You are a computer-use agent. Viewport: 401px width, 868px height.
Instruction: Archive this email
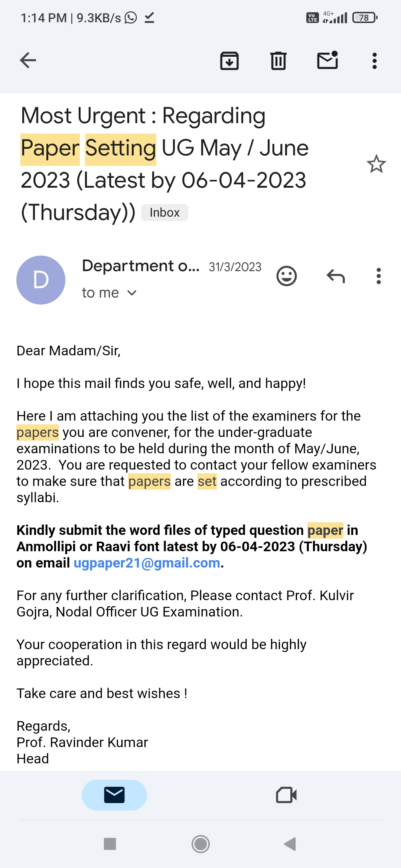[x=229, y=61]
